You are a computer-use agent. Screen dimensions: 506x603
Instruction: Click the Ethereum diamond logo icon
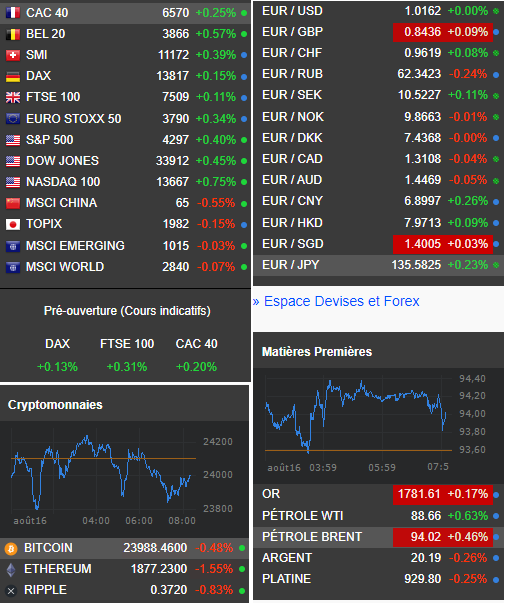11,570
